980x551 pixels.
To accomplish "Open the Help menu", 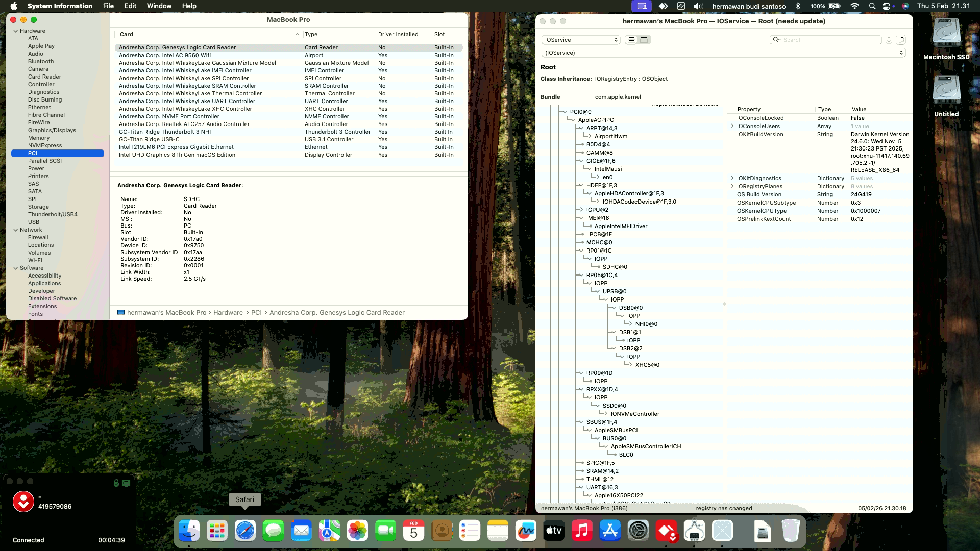I will (189, 6).
